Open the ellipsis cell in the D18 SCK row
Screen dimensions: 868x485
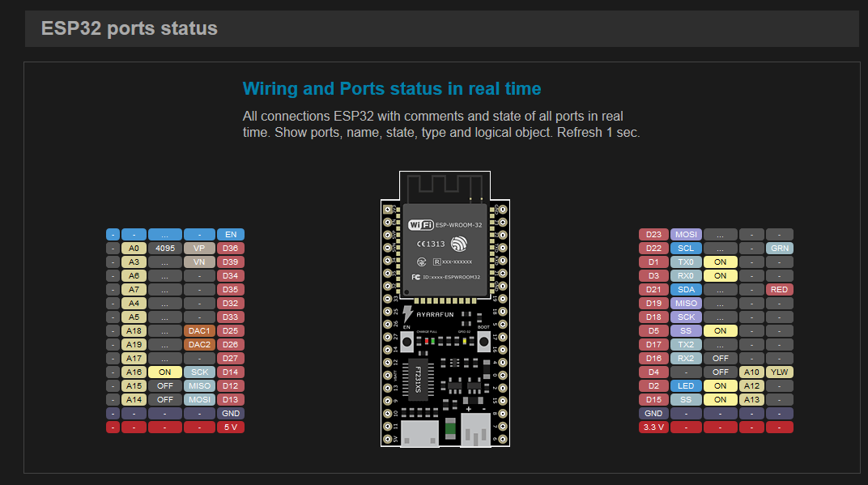pyautogui.click(x=720, y=317)
